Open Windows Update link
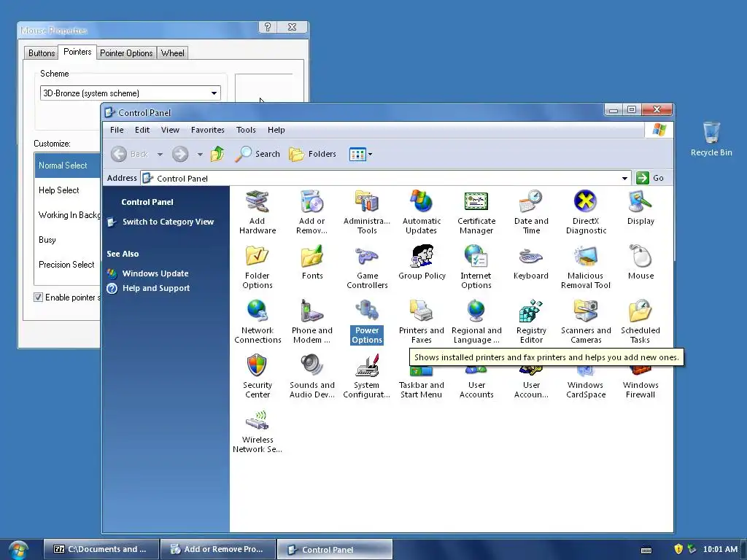The image size is (747, 560). pos(155,273)
